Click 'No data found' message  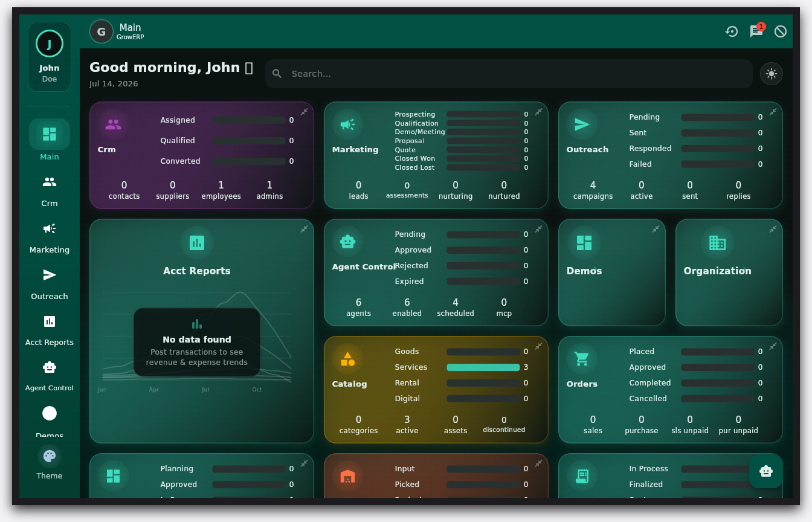(x=197, y=340)
